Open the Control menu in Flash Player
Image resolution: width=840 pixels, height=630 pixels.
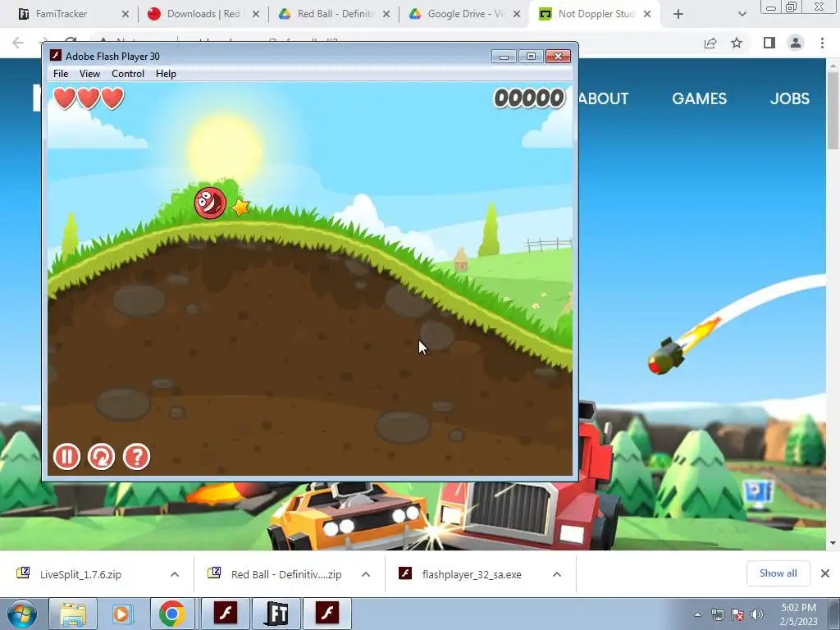127,74
